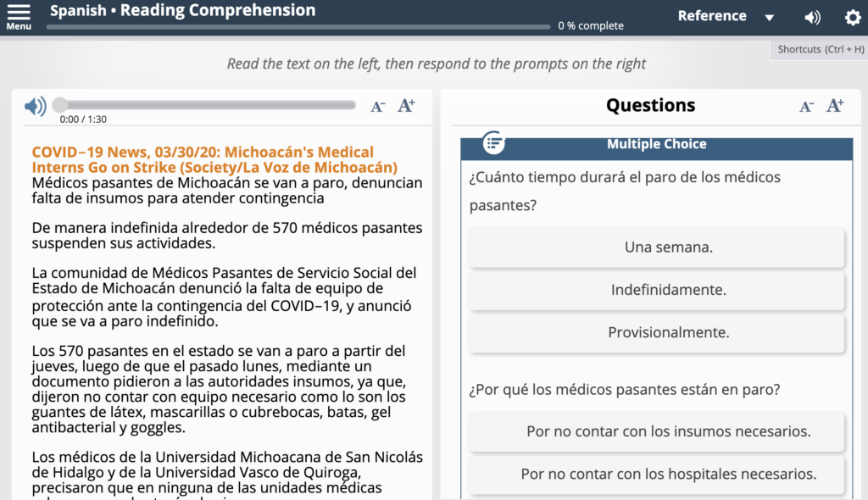The width and height of the screenshot is (868, 500).
Task: Expand the Reference dropdown arrow
Action: coord(769,18)
